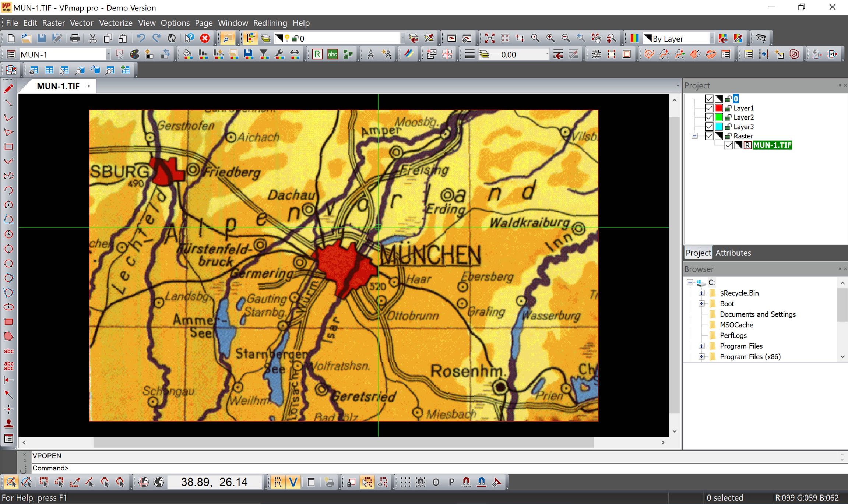848x504 pixels.
Task: Click the Zoom Extents icon
Action: point(490,38)
